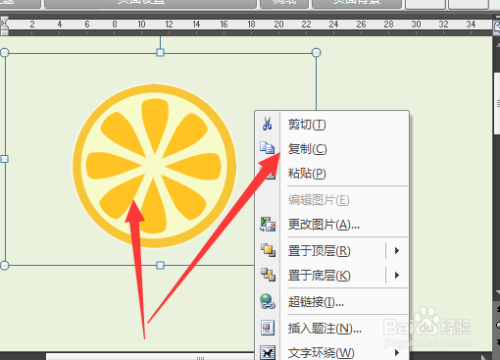This screenshot has height=360, width=500.
Task: Click the bottom-center picture sizing handle
Action: coord(160,265)
